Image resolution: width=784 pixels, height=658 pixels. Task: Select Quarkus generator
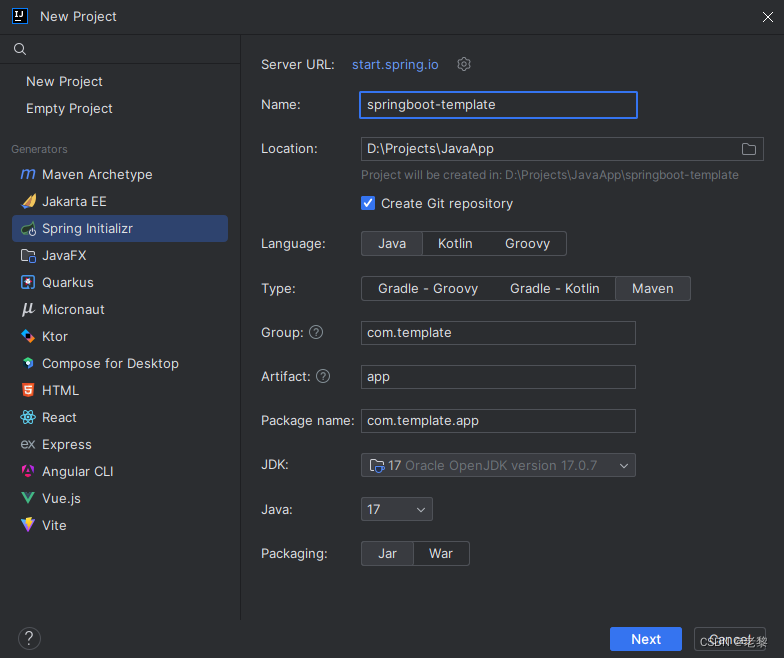click(x=120, y=282)
